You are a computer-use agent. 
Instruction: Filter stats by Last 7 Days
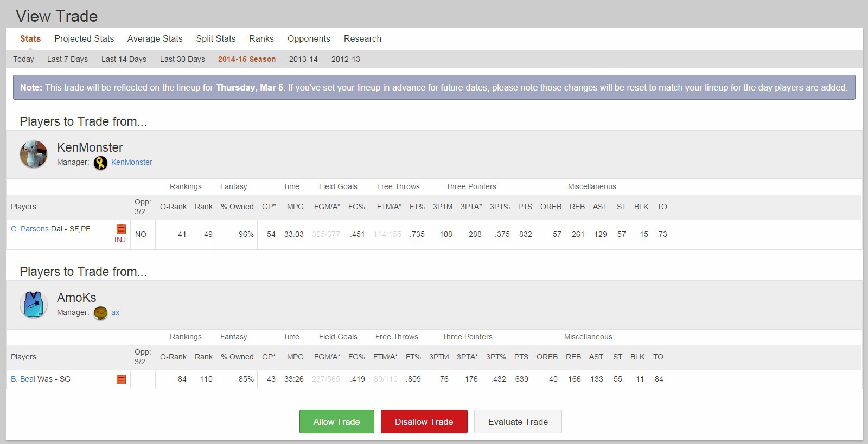pyautogui.click(x=67, y=59)
